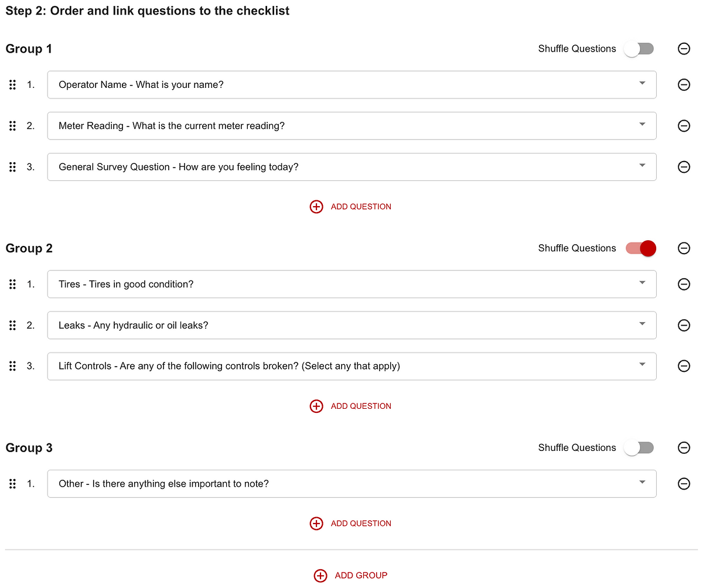Add a question to Group 2

351,406
